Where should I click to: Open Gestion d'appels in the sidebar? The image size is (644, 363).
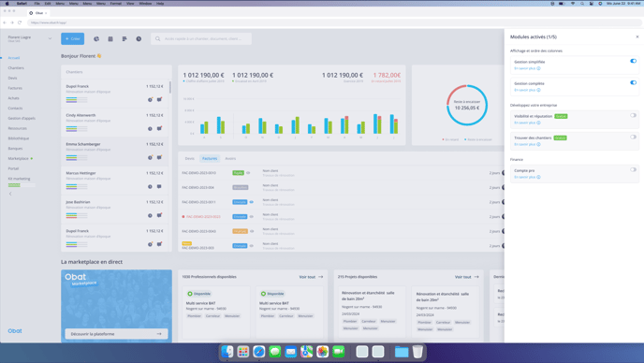tap(22, 118)
